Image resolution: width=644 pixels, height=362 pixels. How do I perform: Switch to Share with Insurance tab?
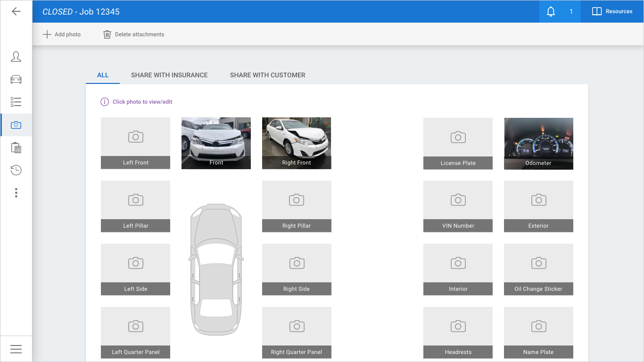(x=169, y=75)
